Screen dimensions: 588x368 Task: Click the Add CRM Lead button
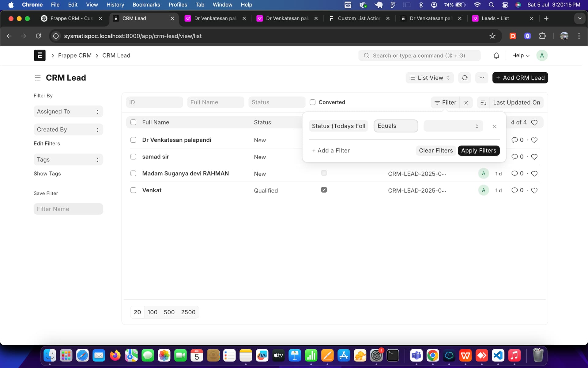click(520, 78)
